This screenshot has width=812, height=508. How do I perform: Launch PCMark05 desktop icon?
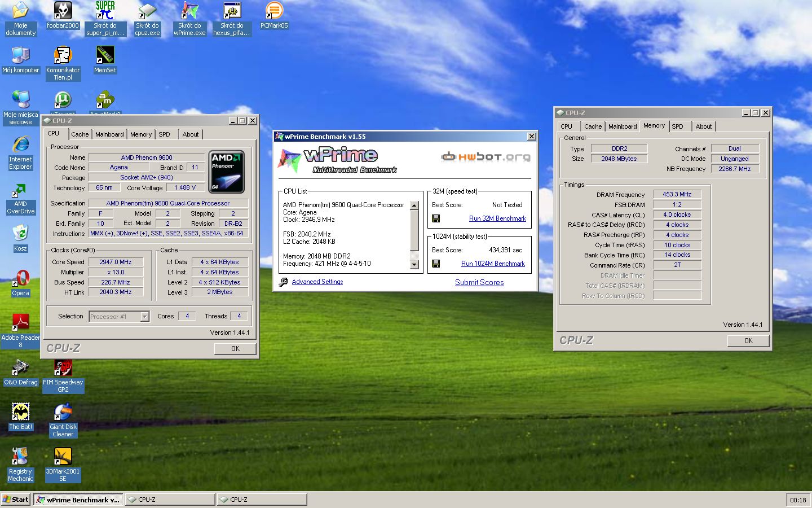[x=274, y=15]
